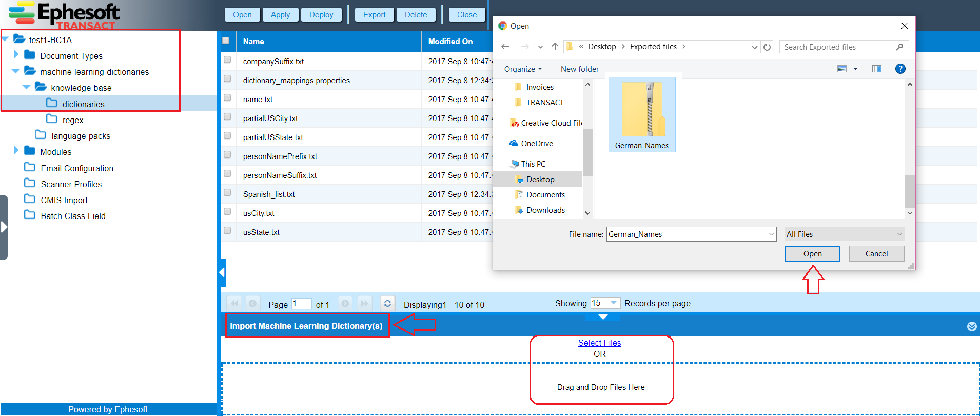Click the Scanner Profiles folder icon
980x416 pixels.
[30, 183]
